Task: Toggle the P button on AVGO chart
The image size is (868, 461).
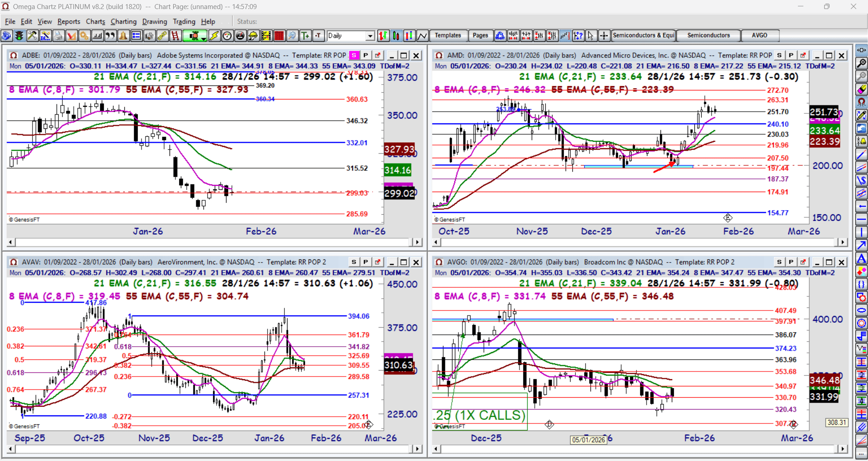Action: [791, 262]
